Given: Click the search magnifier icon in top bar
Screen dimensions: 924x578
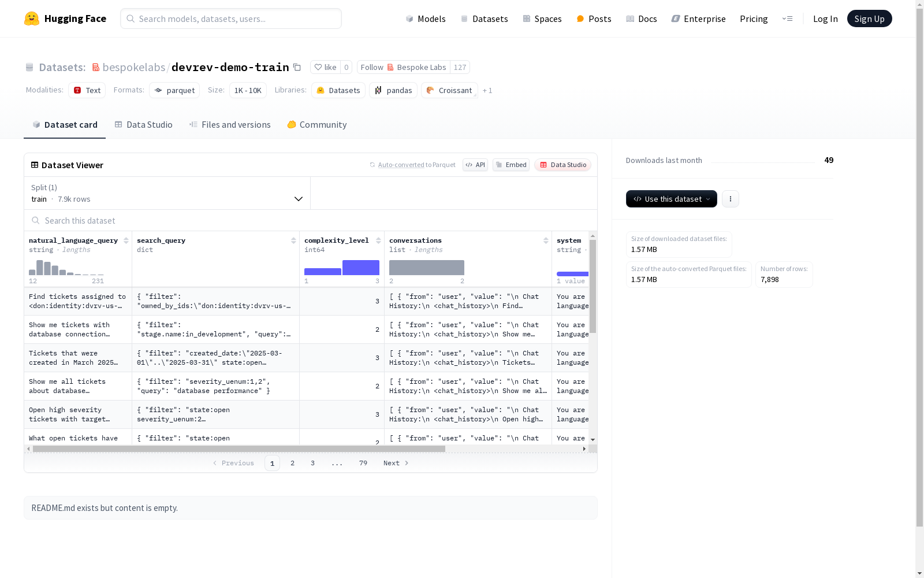Looking at the screenshot, I should pos(131,18).
